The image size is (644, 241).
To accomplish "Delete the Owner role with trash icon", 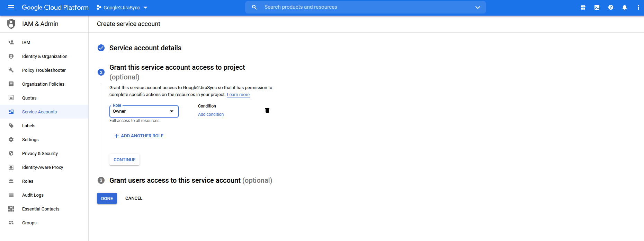I will click(x=267, y=110).
